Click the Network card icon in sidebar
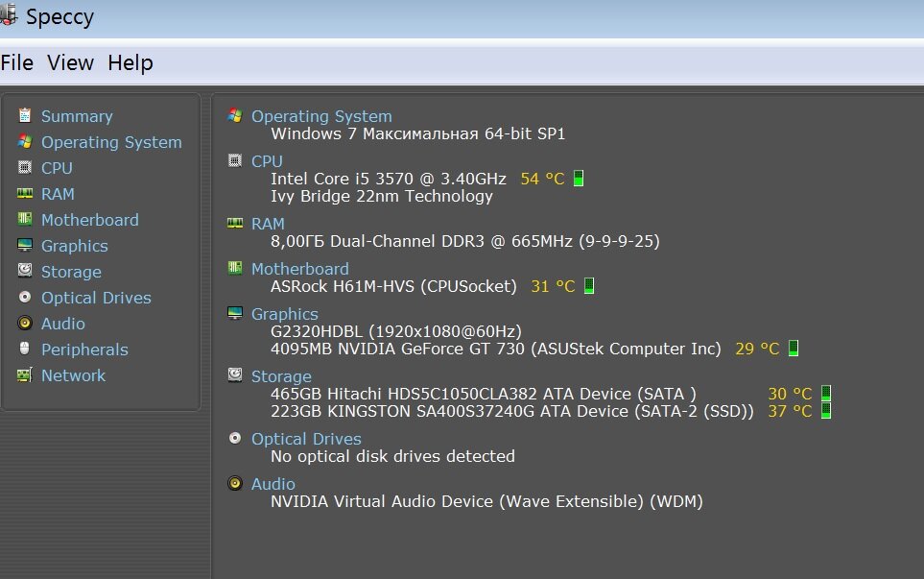The height and width of the screenshot is (579, 924). (x=25, y=374)
